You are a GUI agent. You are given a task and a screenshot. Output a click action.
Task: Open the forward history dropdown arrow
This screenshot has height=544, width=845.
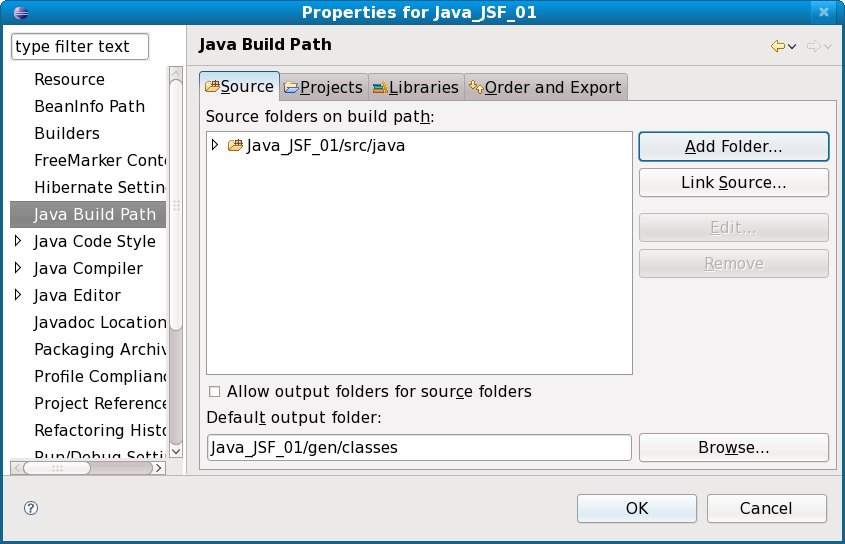click(x=828, y=47)
